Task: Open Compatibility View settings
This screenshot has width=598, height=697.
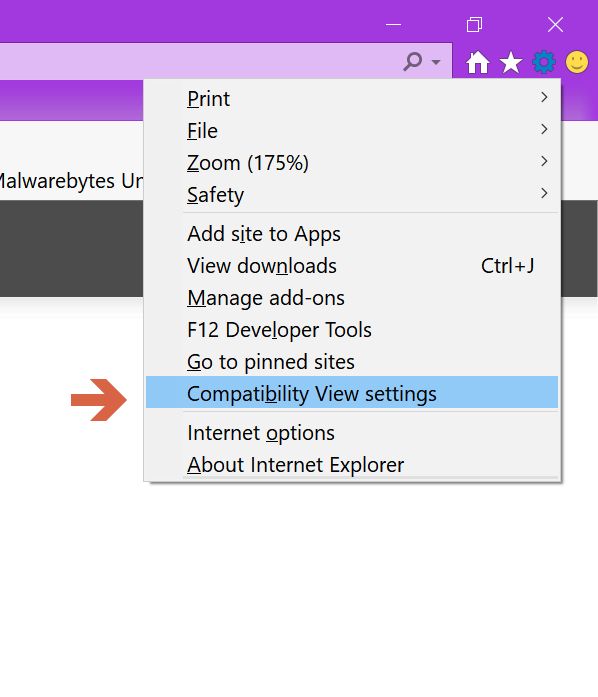Action: [x=352, y=392]
